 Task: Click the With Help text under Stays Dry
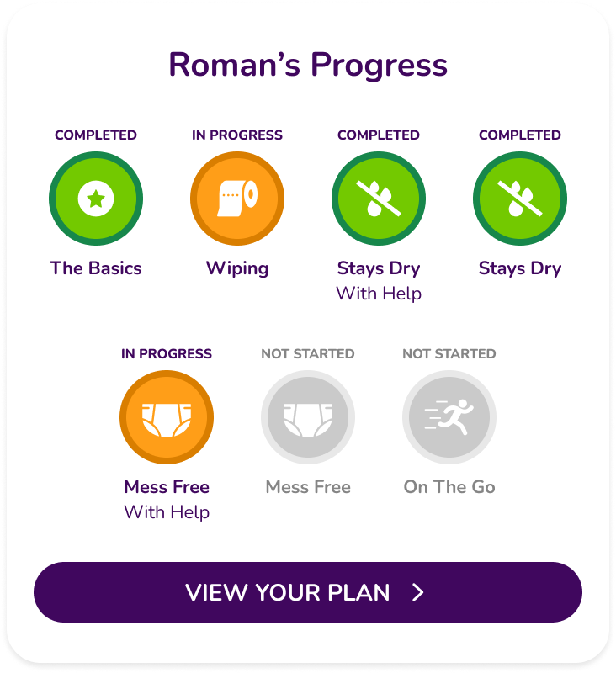379,294
